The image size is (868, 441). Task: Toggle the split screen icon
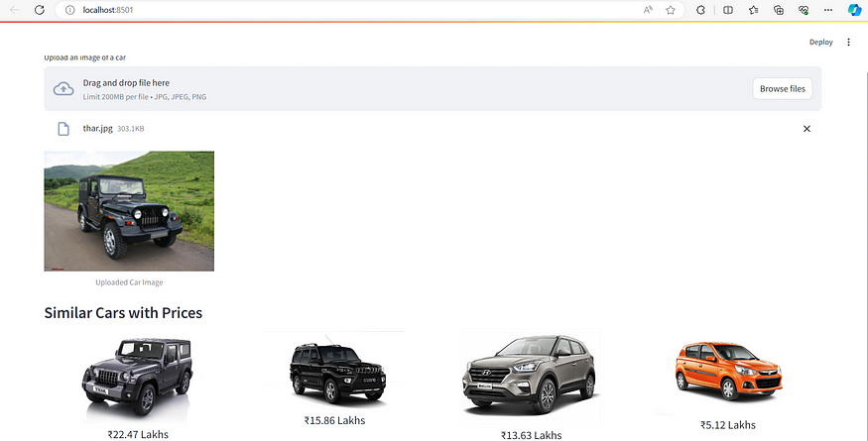[x=728, y=10]
